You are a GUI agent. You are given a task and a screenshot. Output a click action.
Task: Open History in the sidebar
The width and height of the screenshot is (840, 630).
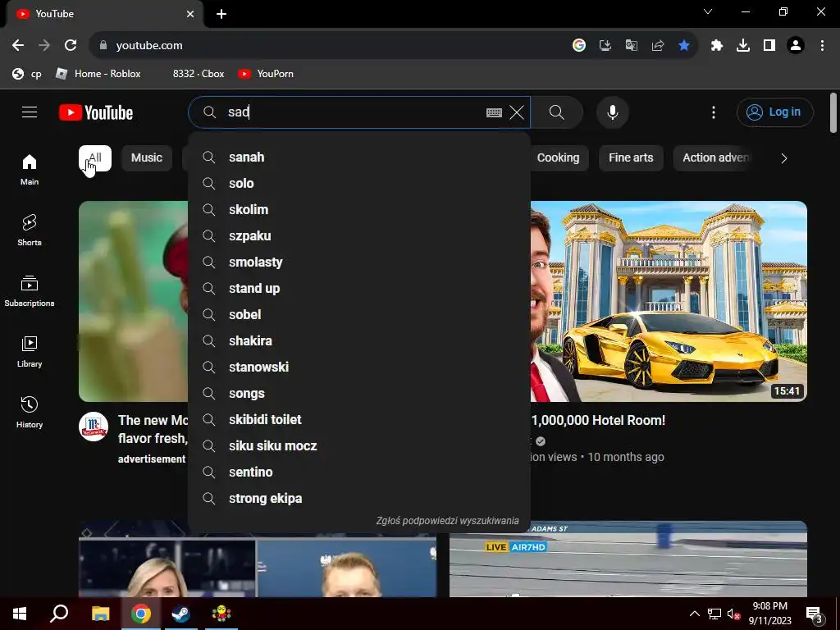[30, 412]
